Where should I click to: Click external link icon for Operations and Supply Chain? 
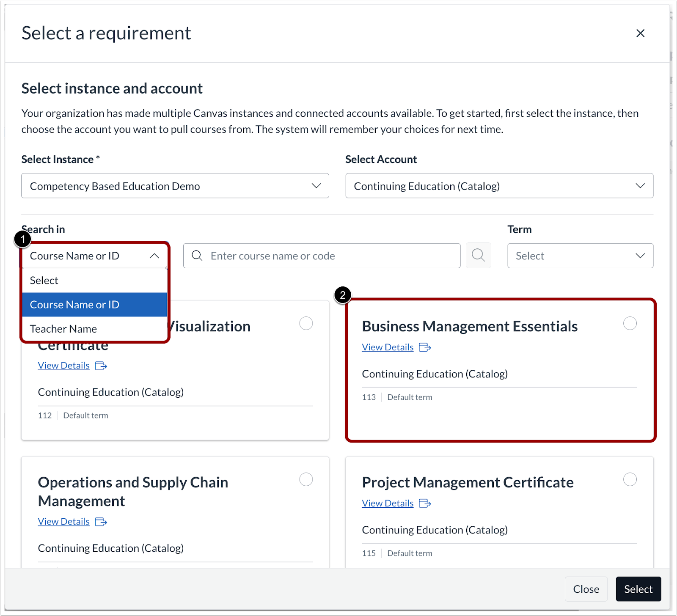[101, 521]
